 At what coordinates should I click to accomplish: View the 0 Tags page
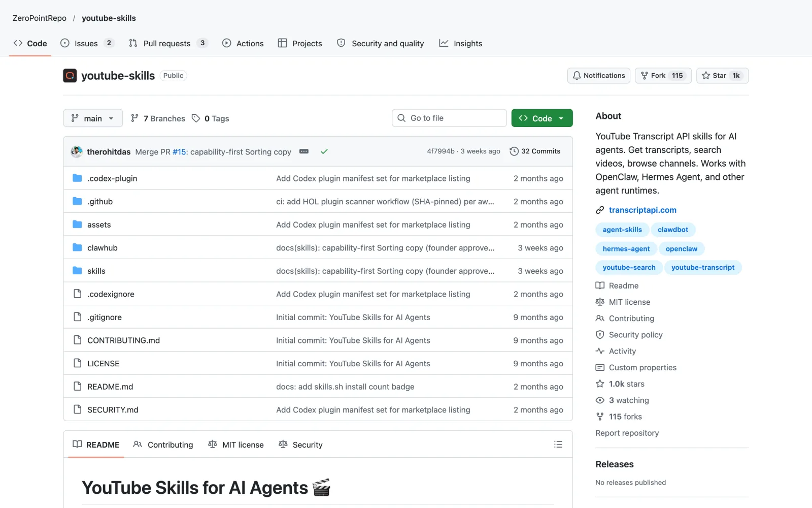point(211,118)
